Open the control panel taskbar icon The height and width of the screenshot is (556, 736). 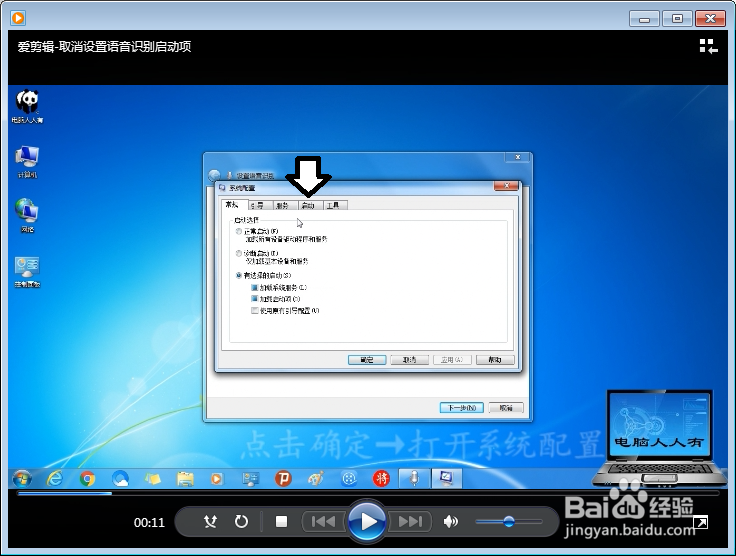pyautogui.click(x=250, y=479)
